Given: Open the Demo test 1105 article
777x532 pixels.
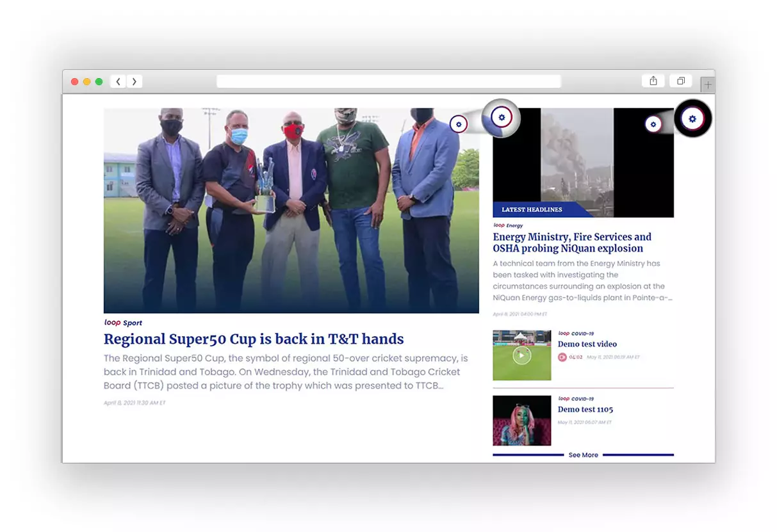Looking at the screenshot, I should (585, 410).
